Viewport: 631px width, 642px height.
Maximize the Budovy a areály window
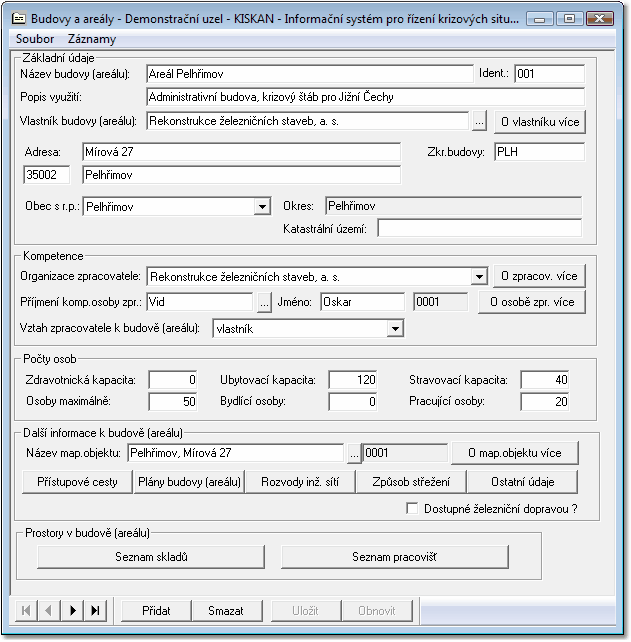click(569, 19)
